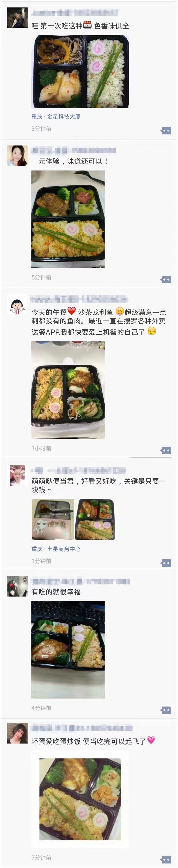Open location link 重庆·土星商务中心
The image size is (178, 868).
(x=56, y=549)
